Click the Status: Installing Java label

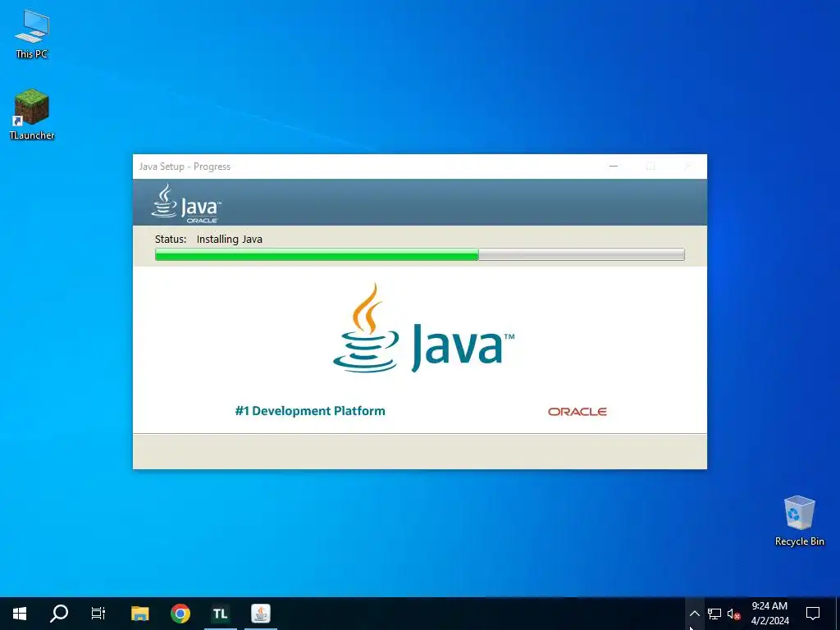pos(208,239)
